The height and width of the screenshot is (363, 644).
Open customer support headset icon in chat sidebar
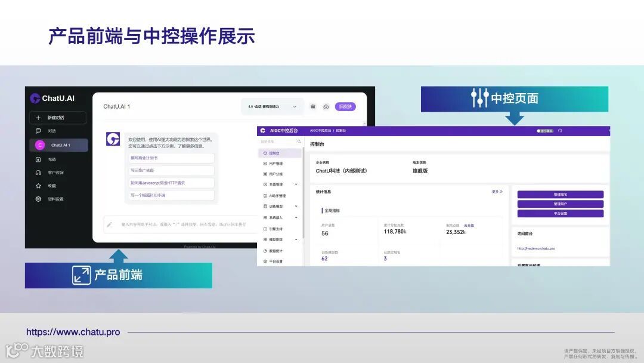pos(38,173)
